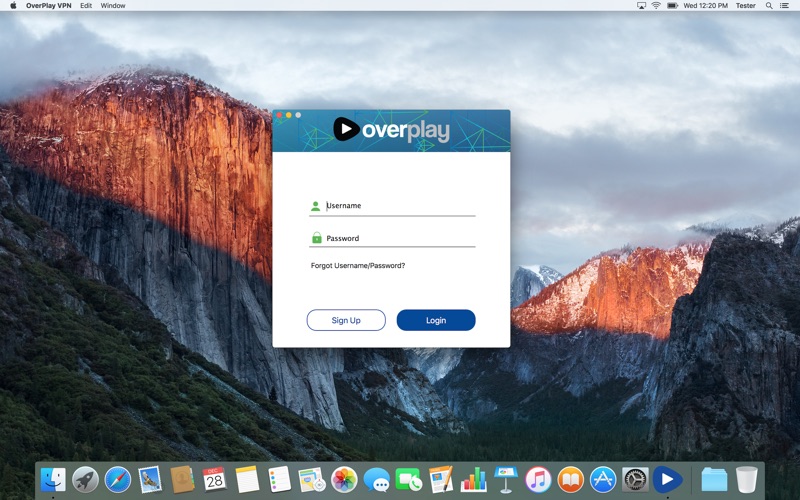Open Spotlight search in the menu bar

[x=767, y=6]
